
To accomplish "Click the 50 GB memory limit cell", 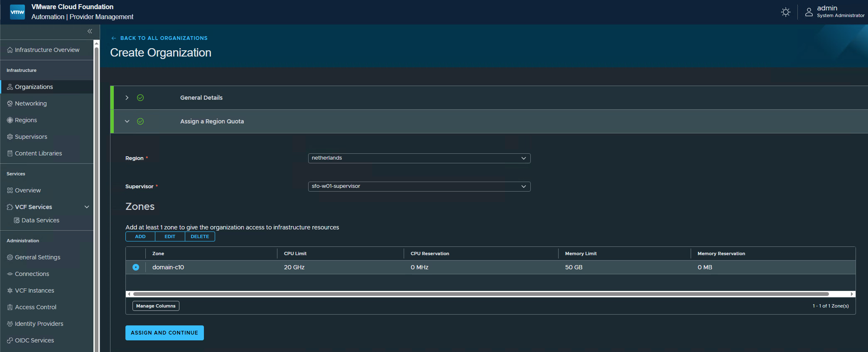I will 574,267.
